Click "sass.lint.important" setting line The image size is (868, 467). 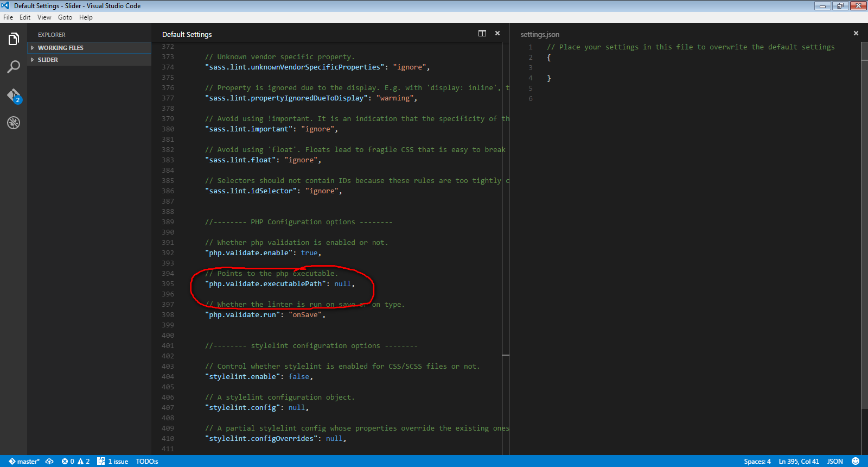point(272,129)
